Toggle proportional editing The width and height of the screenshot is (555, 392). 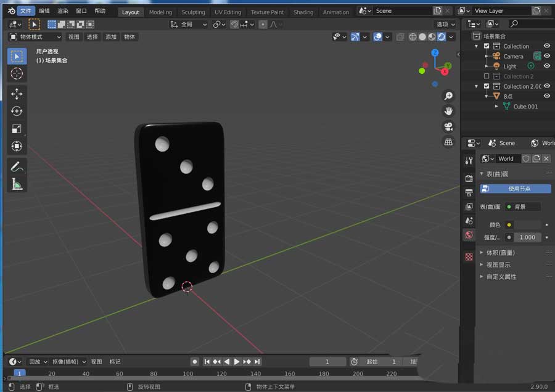263,25
